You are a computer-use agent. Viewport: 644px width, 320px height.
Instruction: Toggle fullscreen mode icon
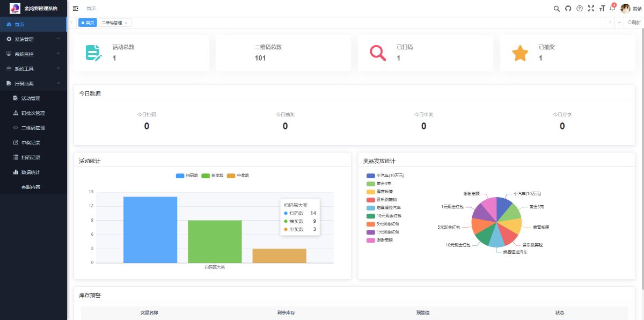tap(591, 8)
